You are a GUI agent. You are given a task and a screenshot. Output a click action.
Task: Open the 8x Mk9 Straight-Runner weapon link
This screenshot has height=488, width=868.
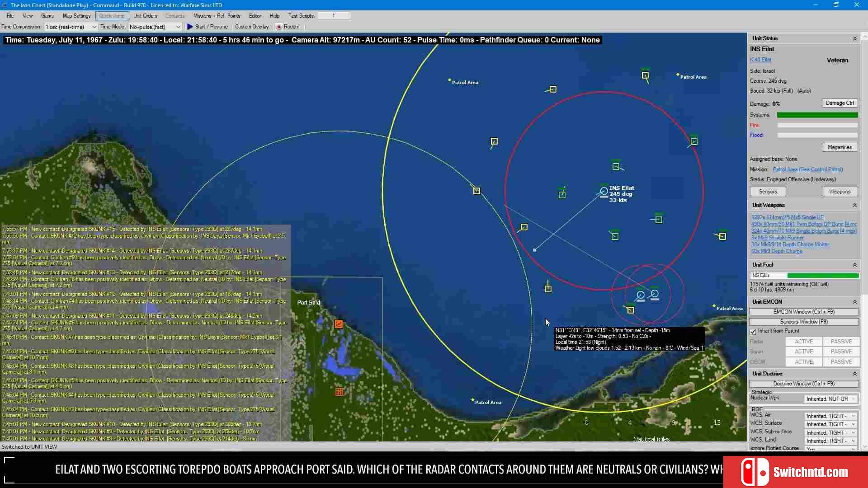coord(778,238)
